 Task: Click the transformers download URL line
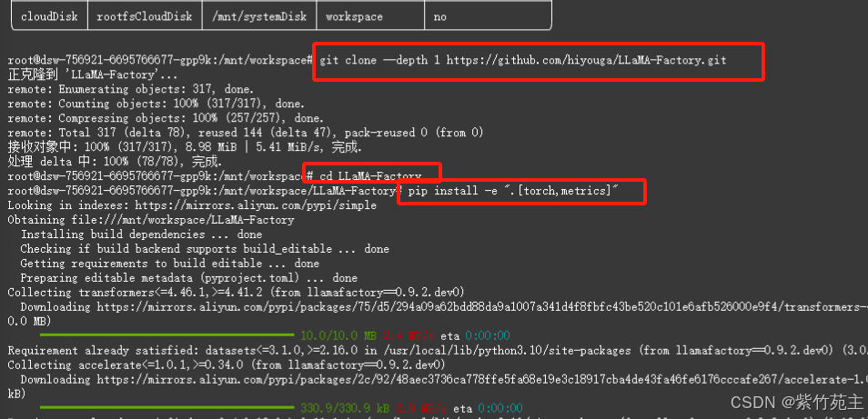click(x=444, y=307)
